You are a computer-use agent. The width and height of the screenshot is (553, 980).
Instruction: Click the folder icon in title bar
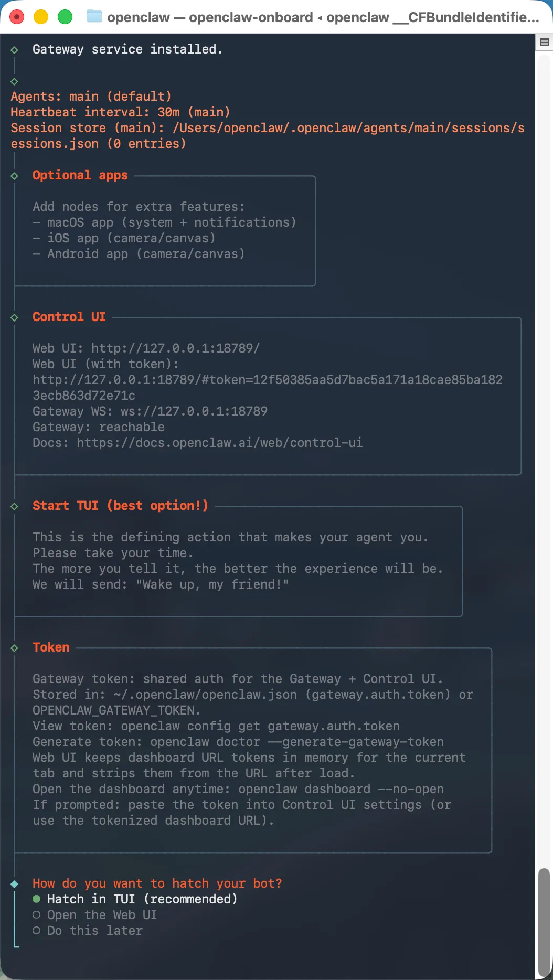coord(94,17)
